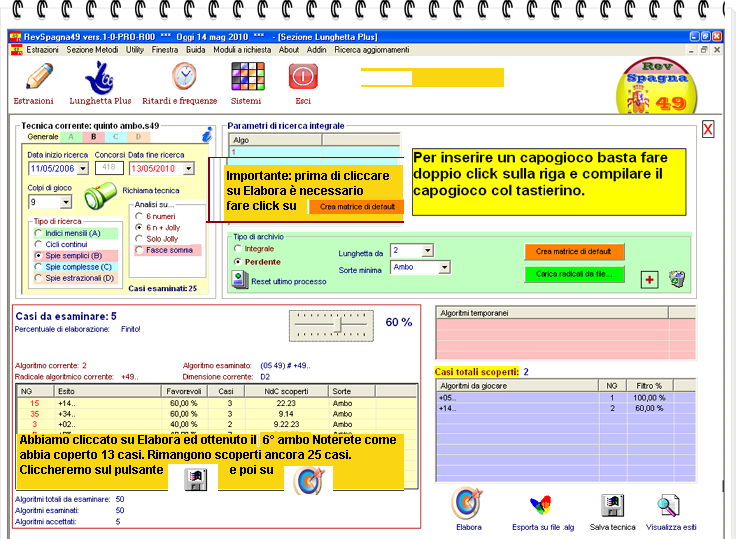Image resolution: width=736 pixels, height=539 pixels.
Task: Select algorithm +05.. in Algoritmi da giocare
Action: tap(566, 398)
